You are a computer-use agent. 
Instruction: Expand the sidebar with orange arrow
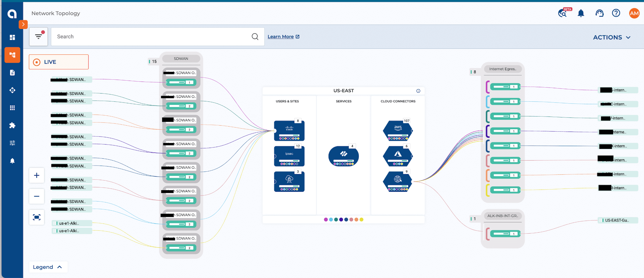tap(23, 24)
